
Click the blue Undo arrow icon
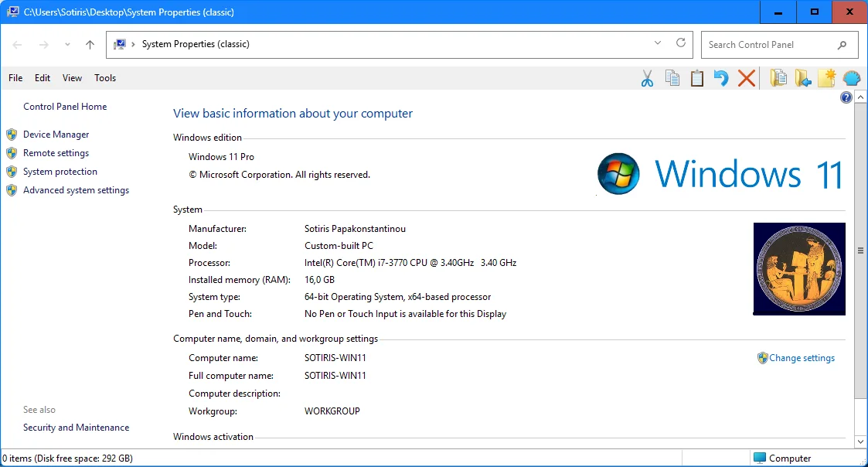click(x=720, y=78)
